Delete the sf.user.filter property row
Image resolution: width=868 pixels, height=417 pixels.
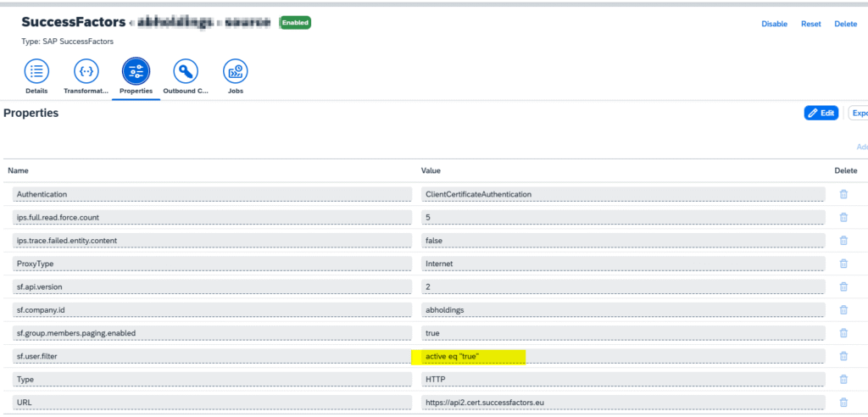(843, 356)
